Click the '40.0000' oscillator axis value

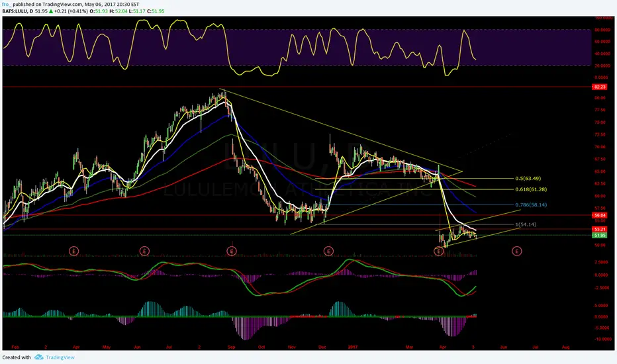pyautogui.click(x=602, y=54)
